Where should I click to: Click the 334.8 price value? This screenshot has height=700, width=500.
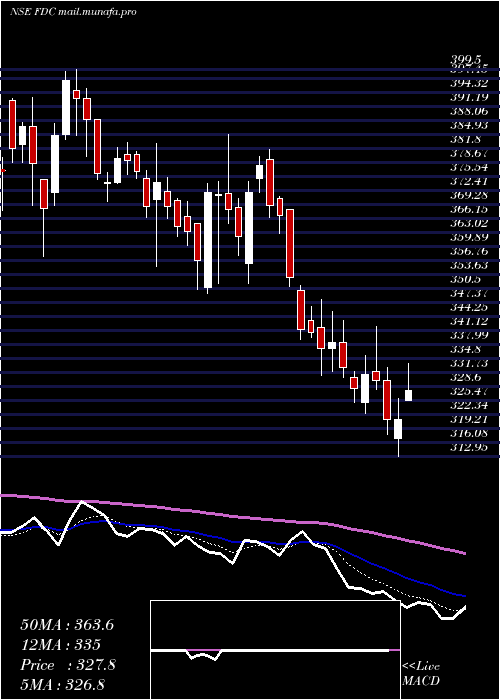tap(466, 349)
